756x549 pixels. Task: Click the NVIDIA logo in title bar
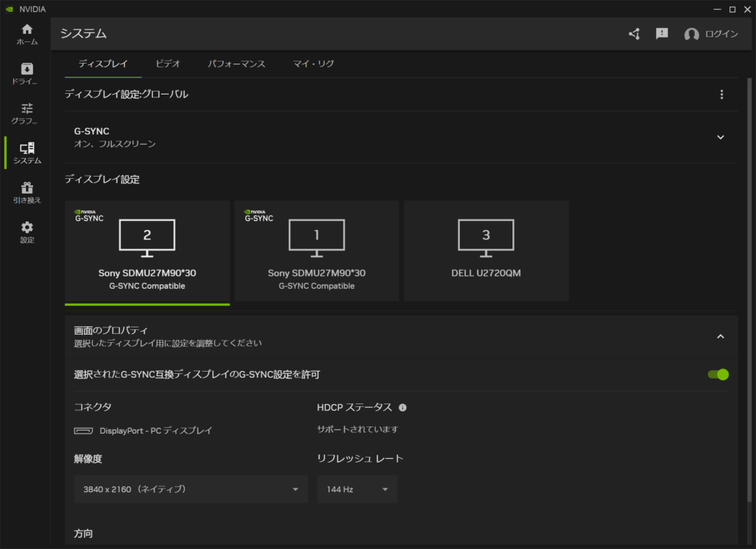(9, 9)
